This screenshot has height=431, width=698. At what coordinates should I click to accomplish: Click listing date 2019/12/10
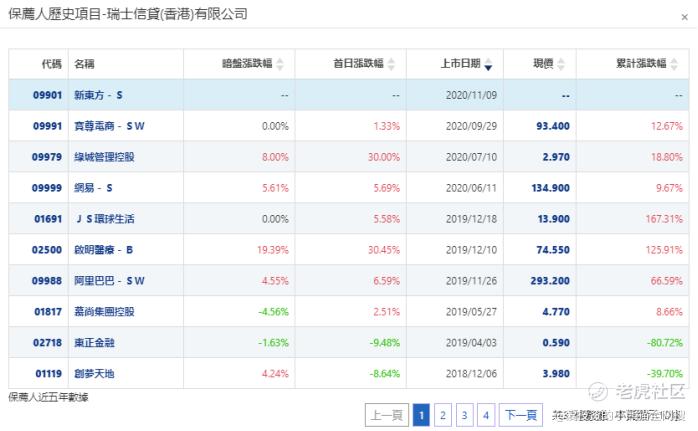click(x=471, y=250)
